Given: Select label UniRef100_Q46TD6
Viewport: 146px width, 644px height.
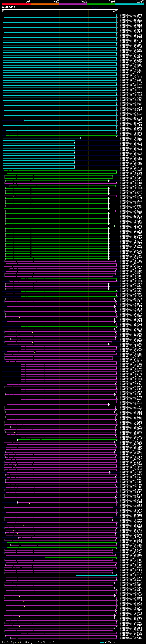Looking at the screenshot, I should coord(131,598).
